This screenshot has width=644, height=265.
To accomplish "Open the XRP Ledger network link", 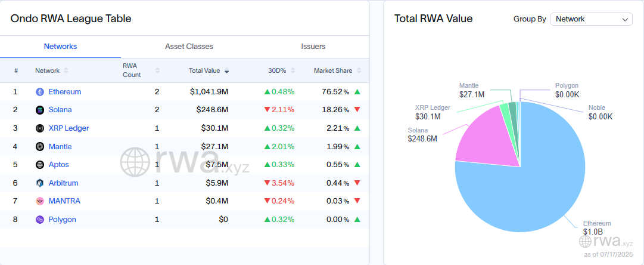I will pos(69,128).
